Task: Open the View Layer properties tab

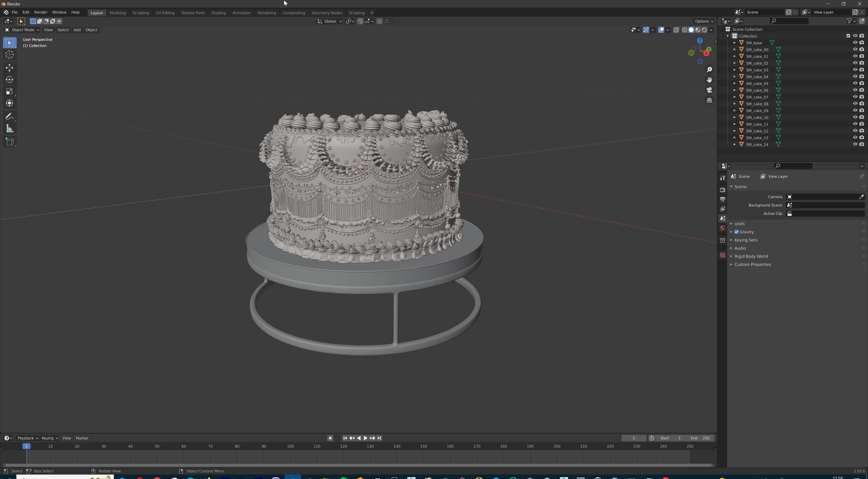Action: coord(722,209)
